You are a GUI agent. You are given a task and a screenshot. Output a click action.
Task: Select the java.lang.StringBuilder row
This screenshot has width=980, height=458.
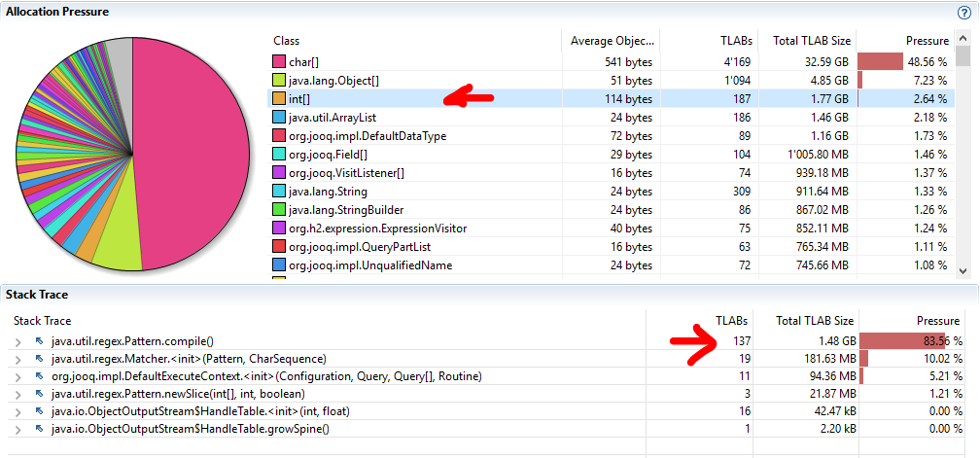coord(611,209)
